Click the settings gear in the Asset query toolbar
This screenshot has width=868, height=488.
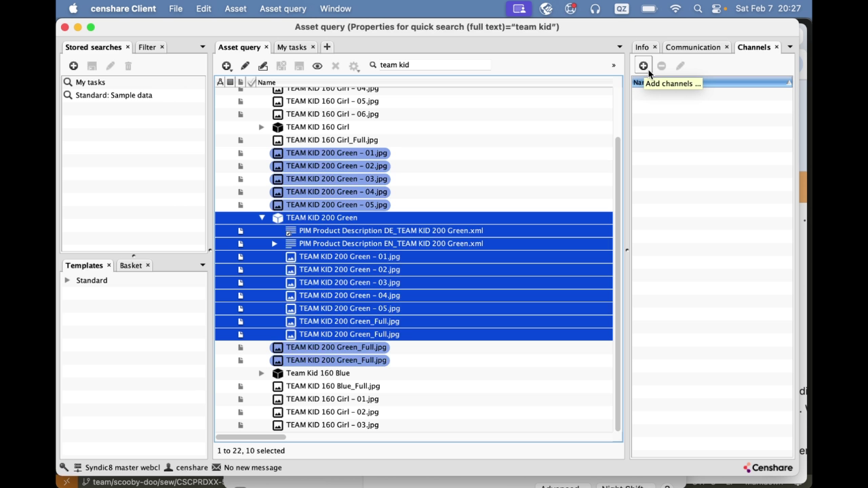354,66
